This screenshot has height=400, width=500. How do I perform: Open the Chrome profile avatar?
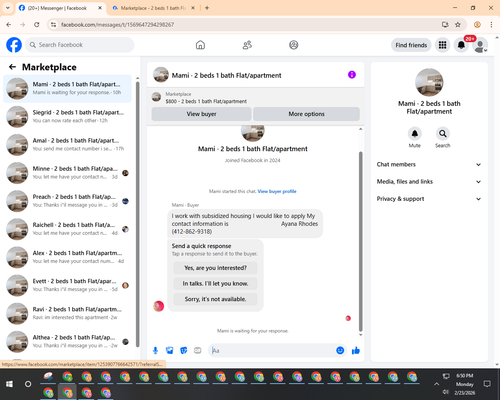click(477, 25)
